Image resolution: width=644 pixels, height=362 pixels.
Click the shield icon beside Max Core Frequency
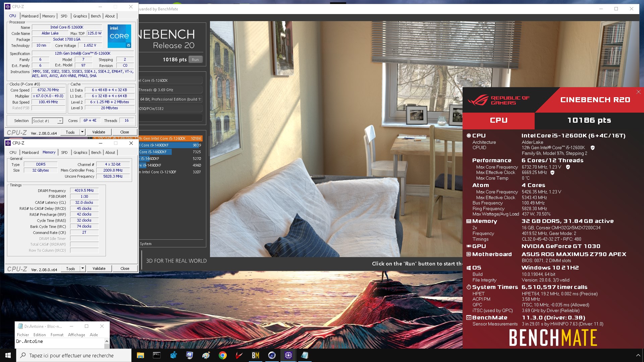(568, 167)
